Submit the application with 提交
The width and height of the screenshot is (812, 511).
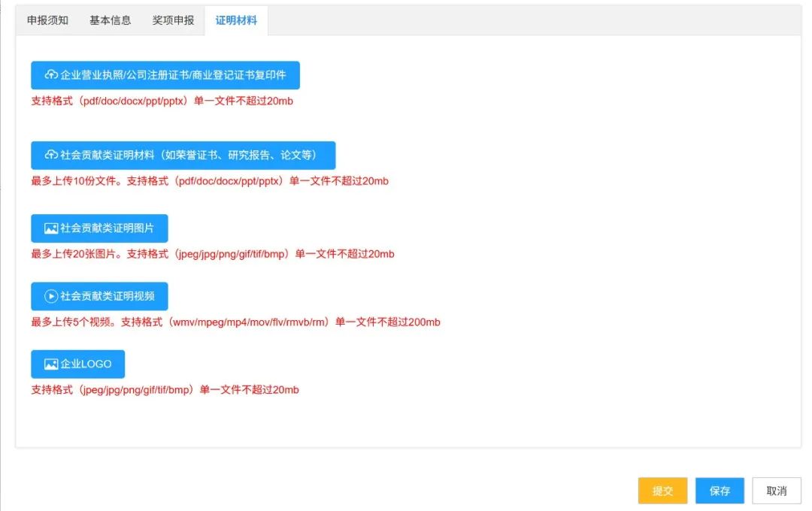662,491
